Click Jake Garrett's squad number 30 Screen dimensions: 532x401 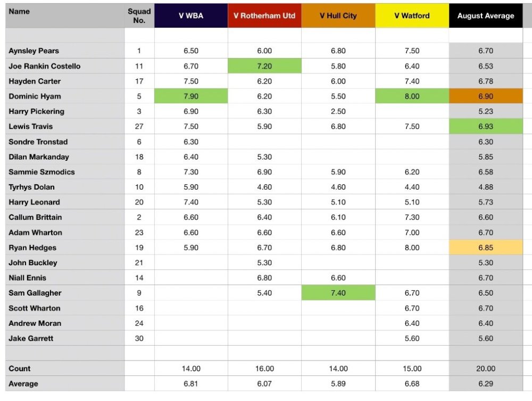point(139,338)
